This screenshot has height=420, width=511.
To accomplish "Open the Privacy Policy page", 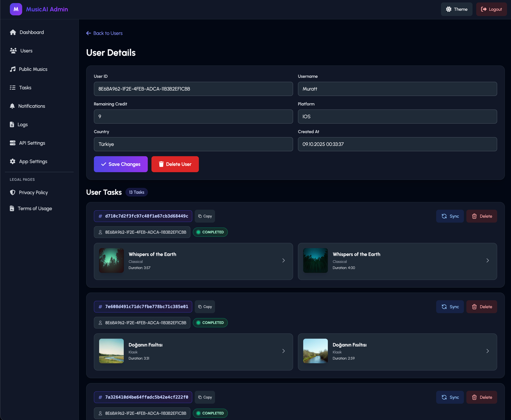I will coord(39,192).
